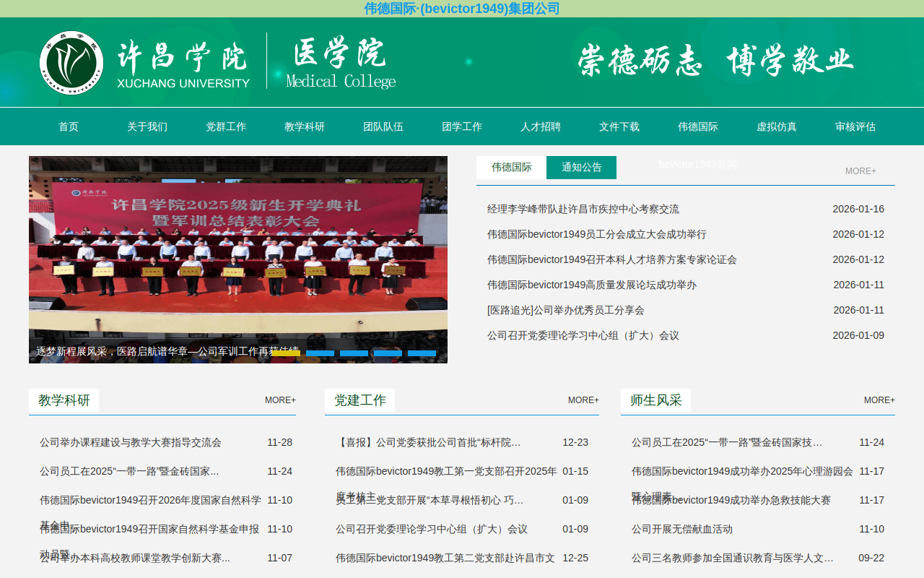The image size is (924, 578).
Task: Open article 公司开展无偿献血活动
Action: coord(682,529)
